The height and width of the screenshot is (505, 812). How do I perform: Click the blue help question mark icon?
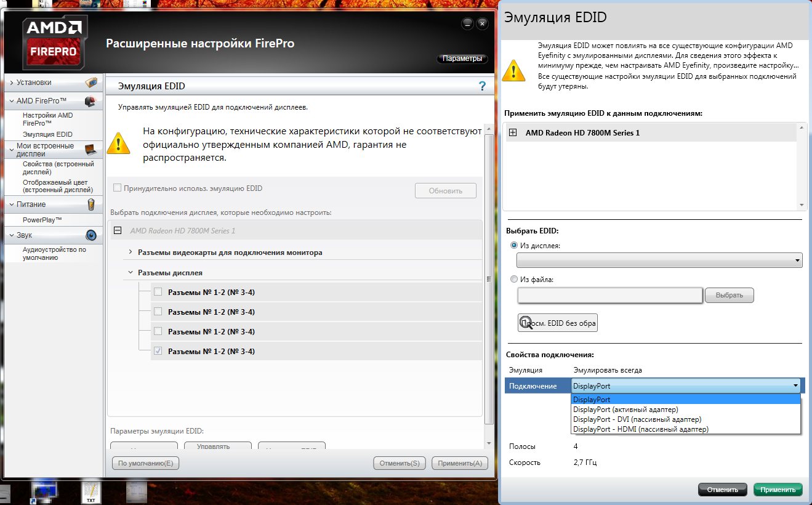482,86
